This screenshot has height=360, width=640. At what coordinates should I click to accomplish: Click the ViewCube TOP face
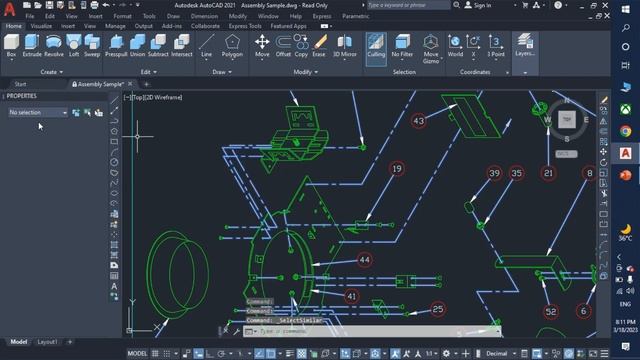tap(567, 120)
